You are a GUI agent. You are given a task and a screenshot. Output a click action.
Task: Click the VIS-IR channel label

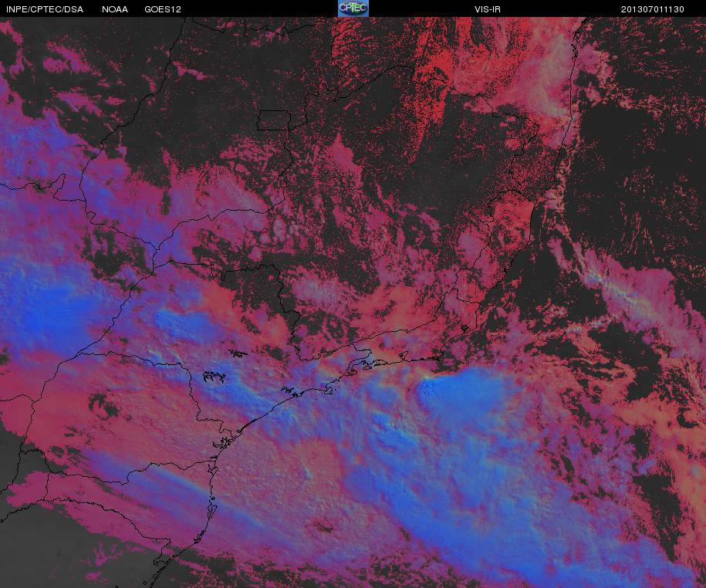point(488,9)
